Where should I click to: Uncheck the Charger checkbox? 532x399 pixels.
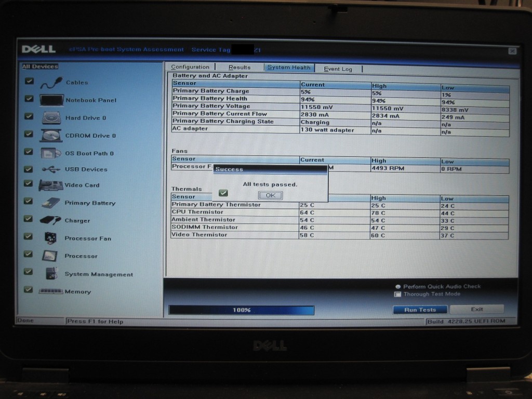[x=28, y=219]
